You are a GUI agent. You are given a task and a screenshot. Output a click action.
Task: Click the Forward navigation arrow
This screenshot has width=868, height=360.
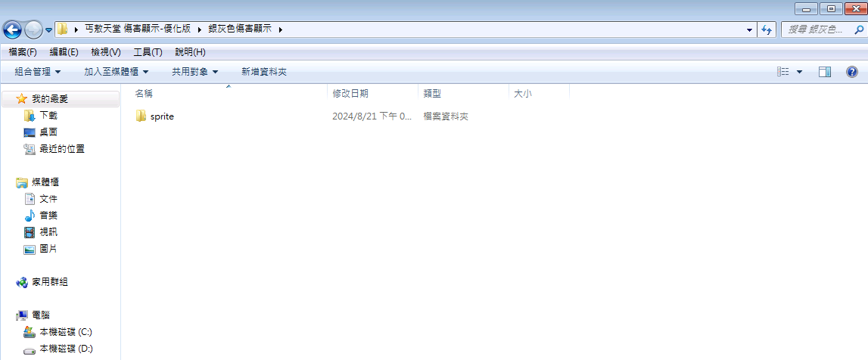pyautogui.click(x=33, y=29)
